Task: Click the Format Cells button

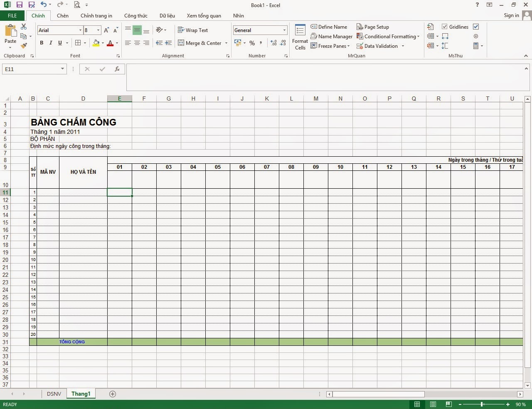Action: (x=300, y=37)
